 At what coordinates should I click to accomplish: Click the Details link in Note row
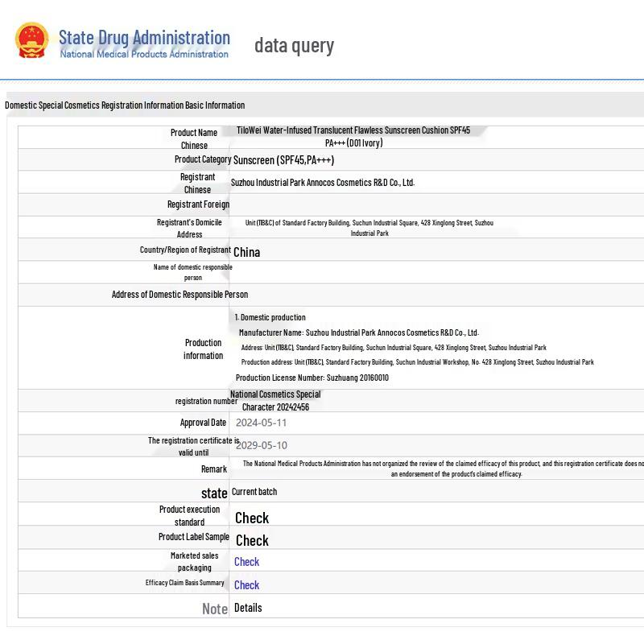[x=248, y=608]
